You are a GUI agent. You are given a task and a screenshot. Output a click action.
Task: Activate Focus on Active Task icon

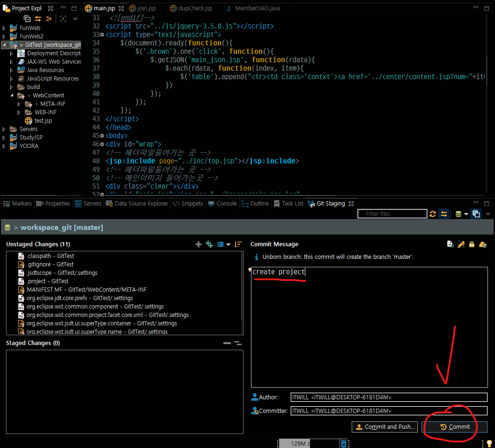(63, 19)
